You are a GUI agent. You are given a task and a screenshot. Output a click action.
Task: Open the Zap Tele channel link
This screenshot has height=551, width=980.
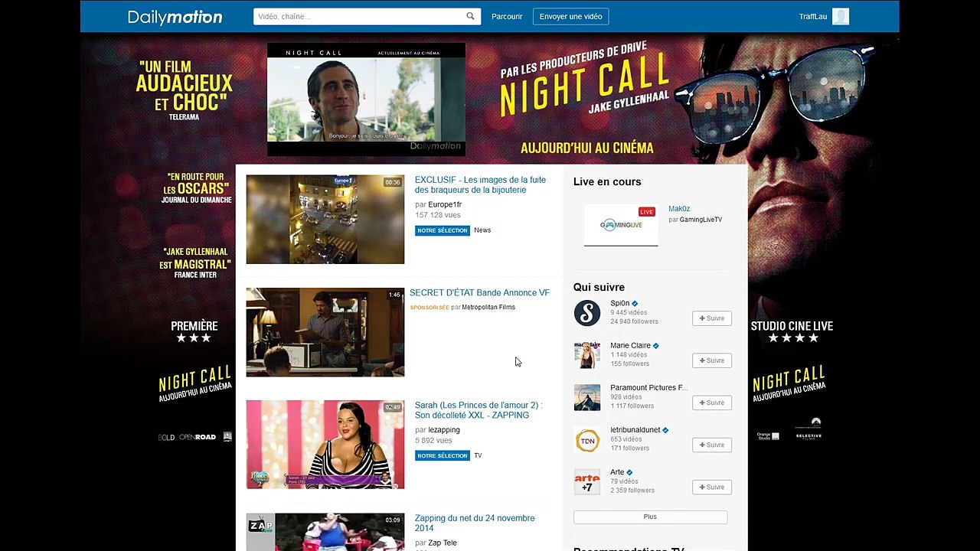pos(443,543)
